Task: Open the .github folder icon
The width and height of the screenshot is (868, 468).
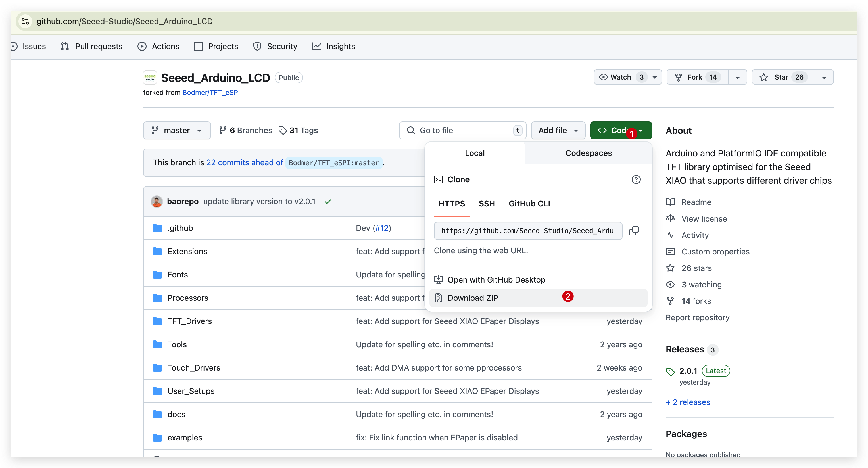Action: click(157, 228)
